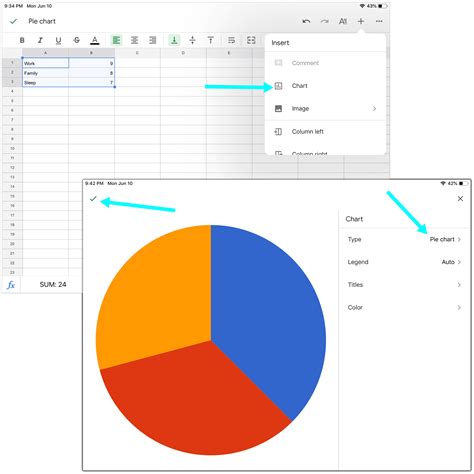Image resolution: width=474 pixels, height=474 pixels.
Task: Select the cell with value 9
Action: pos(92,63)
